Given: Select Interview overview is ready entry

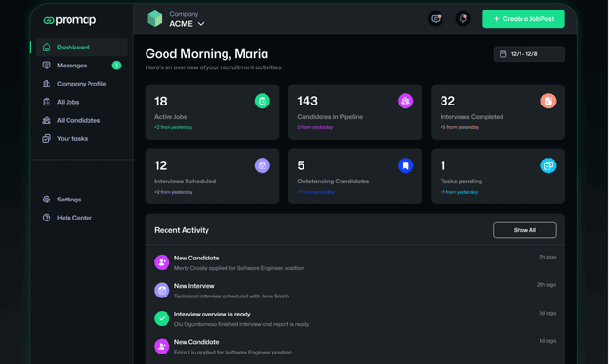Looking at the screenshot, I should 212,315.
